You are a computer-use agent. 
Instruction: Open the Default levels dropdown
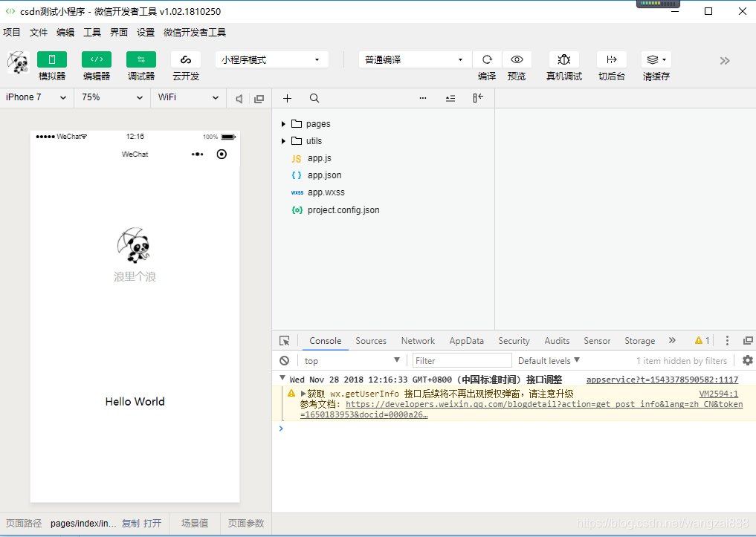pyautogui.click(x=549, y=361)
